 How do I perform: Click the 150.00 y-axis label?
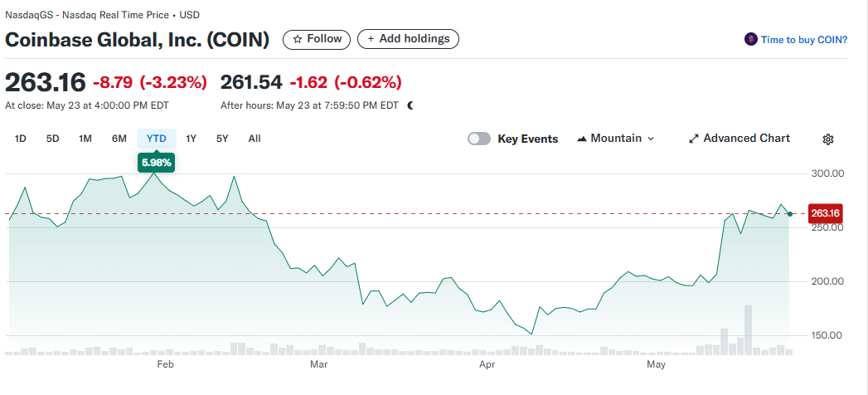[827, 335]
